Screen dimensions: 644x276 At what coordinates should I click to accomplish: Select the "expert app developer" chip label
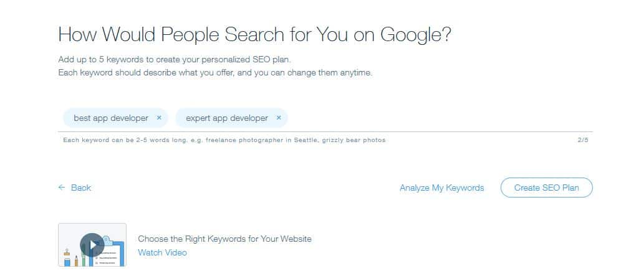[x=227, y=118]
